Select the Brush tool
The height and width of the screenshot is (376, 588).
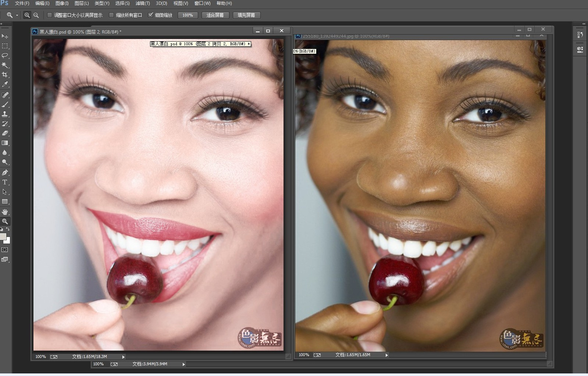point(5,104)
